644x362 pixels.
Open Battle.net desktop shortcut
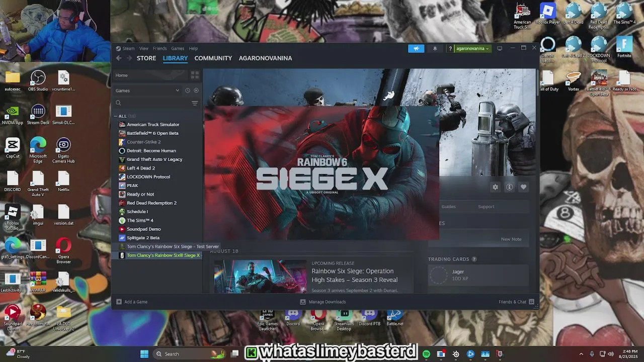click(395, 318)
